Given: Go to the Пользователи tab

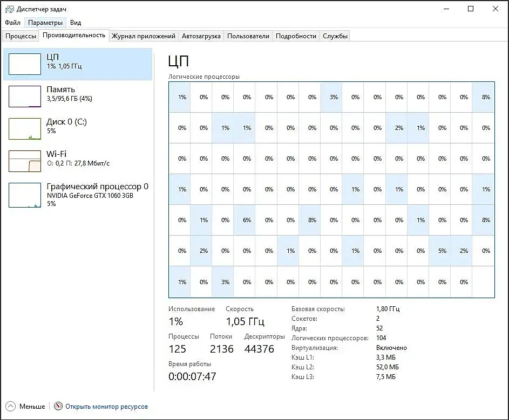Looking at the screenshot, I should (x=248, y=36).
